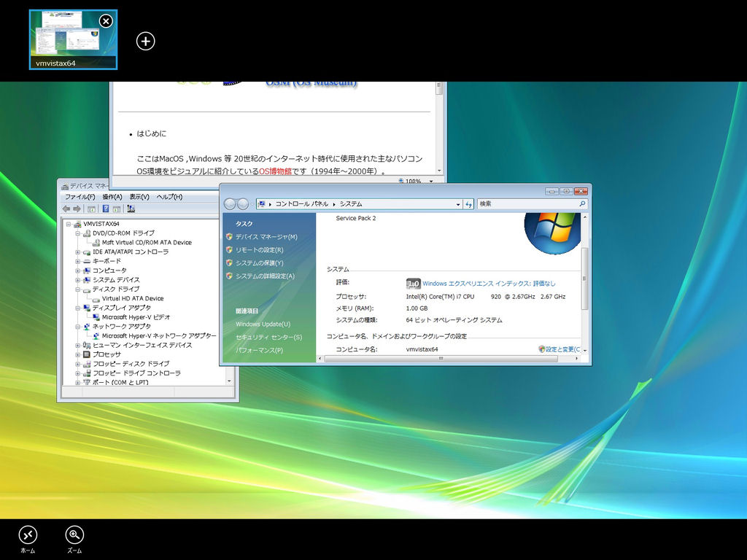
Task: Collapse the ディスク ドライブ node
Action: pos(77,289)
